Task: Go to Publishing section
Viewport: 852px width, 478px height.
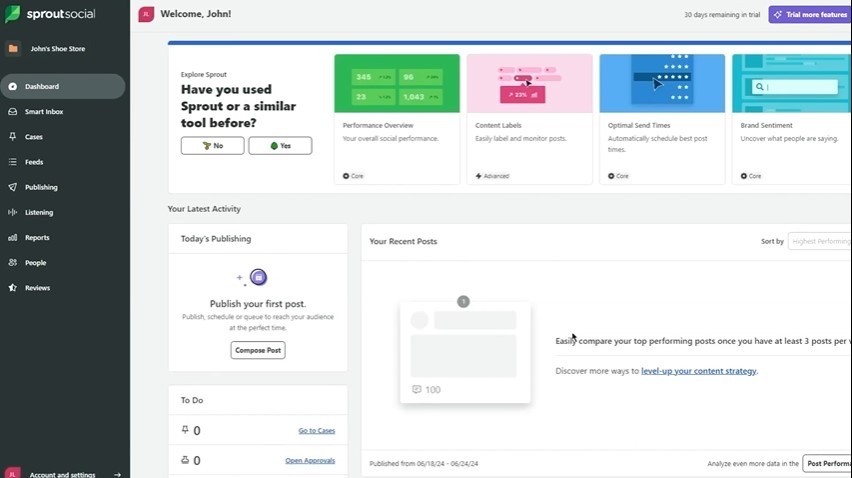Action: pyautogui.click(x=63, y=187)
